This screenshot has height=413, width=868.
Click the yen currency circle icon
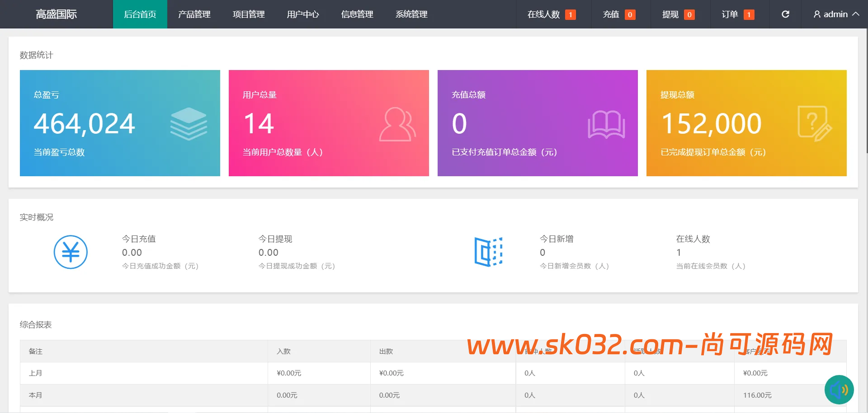pyautogui.click(x=71, y=252)
